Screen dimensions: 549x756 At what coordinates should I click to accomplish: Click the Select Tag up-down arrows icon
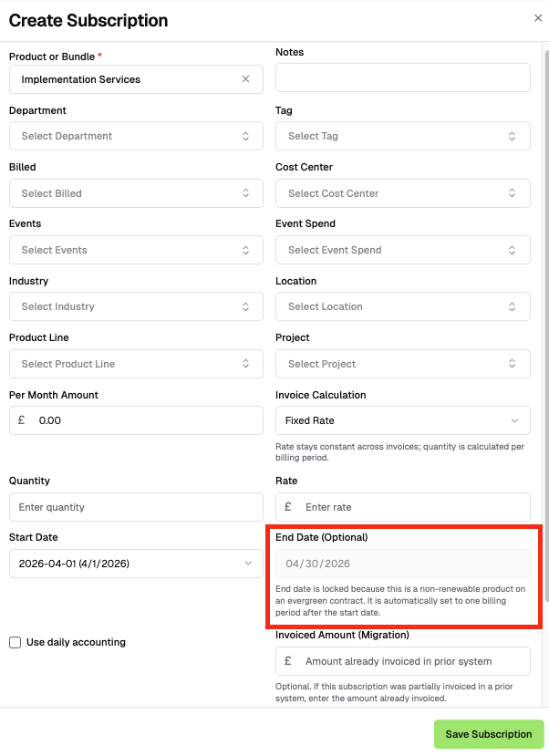pos(512,136)
